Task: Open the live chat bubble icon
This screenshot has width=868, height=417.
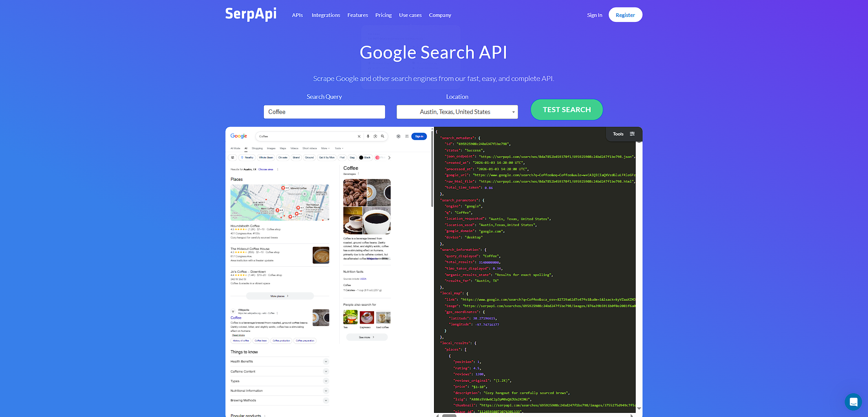Action: coord(853,402)
